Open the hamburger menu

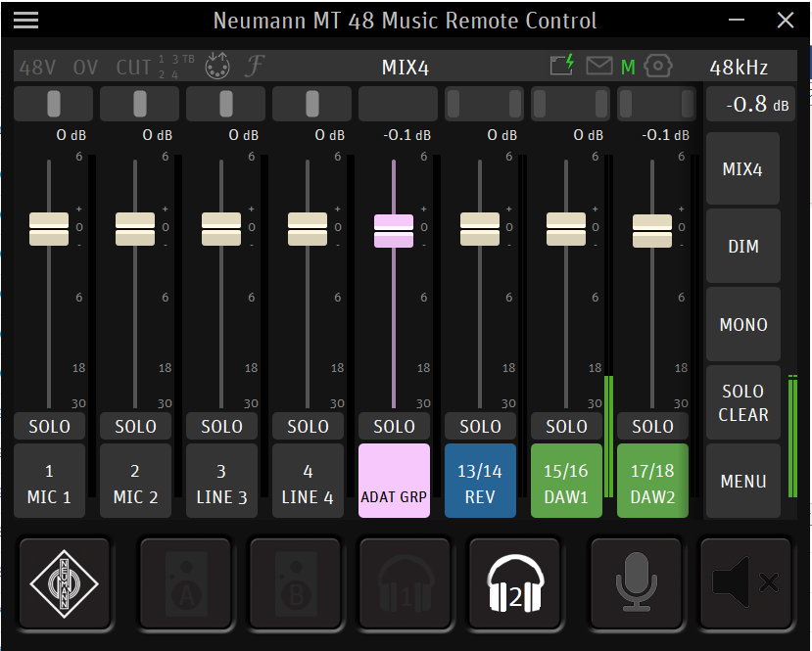coord(25,21)
